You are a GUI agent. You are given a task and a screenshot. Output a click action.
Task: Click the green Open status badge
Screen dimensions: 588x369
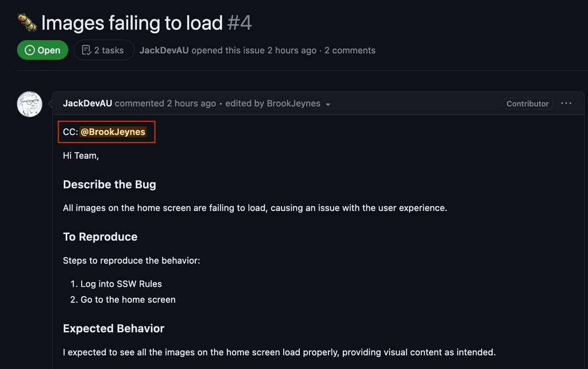pyautogui.click(x=42, y=50)
